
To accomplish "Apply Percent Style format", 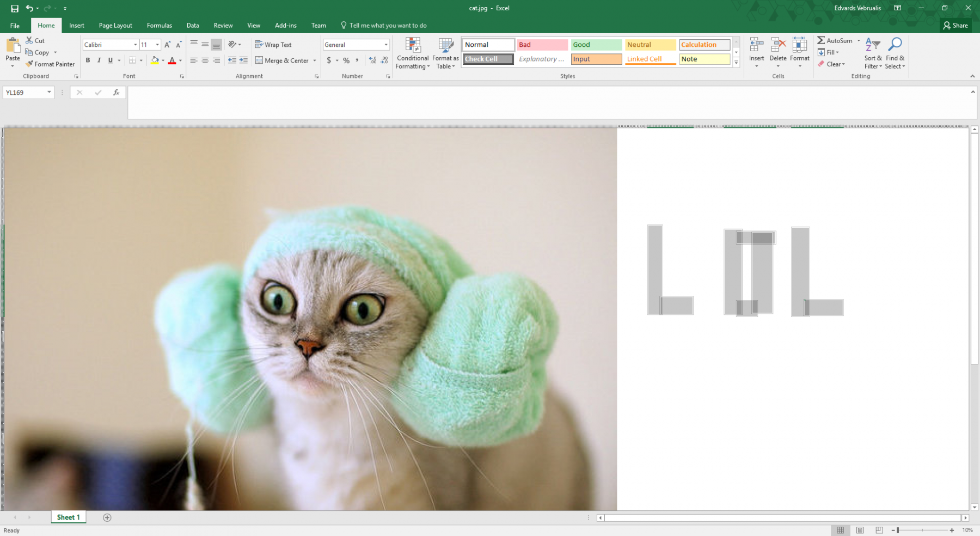I will point(346,60).
